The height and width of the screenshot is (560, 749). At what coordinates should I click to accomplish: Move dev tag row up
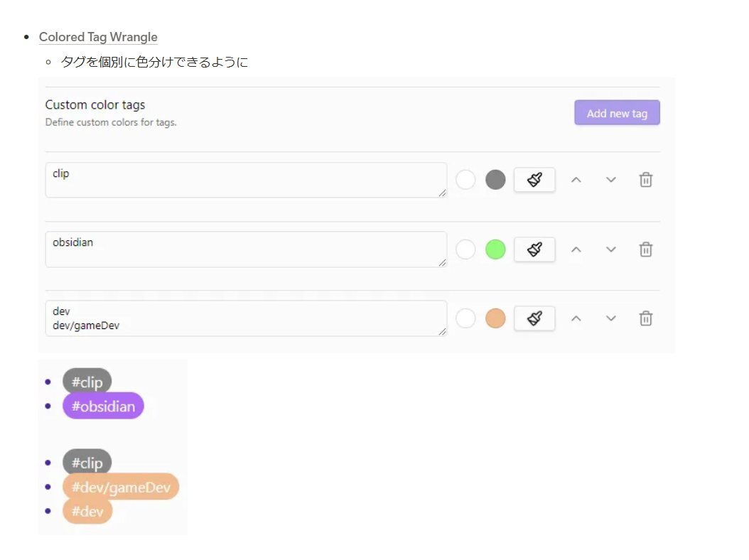(x=576, y=318)
